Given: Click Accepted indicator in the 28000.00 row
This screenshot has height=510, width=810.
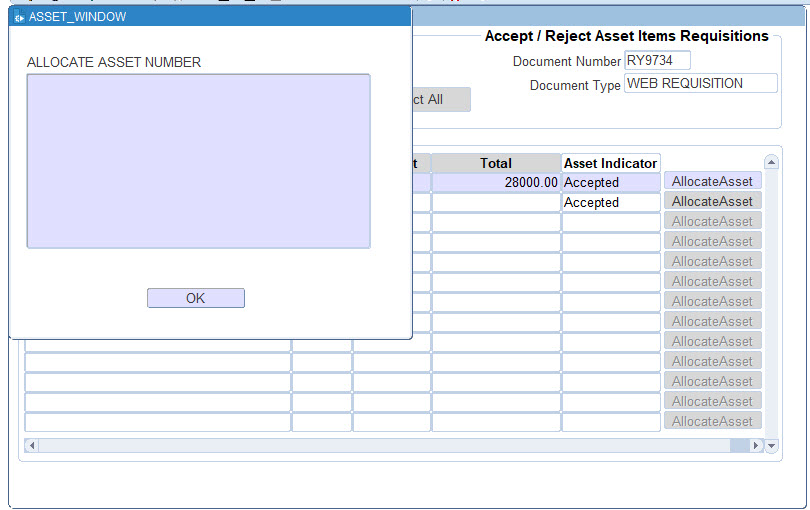Looking at the screenshot, I should (x=611, y=182).
